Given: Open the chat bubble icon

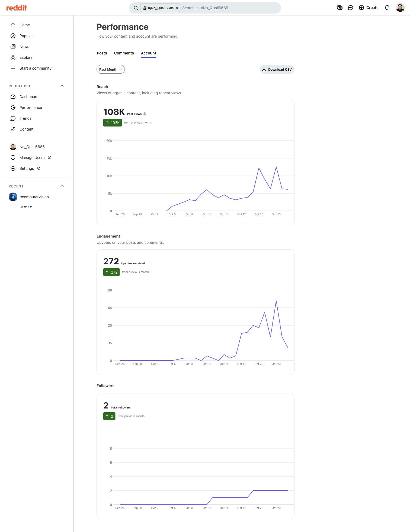Looking at the screenshot, I should [x=351, y=8].
